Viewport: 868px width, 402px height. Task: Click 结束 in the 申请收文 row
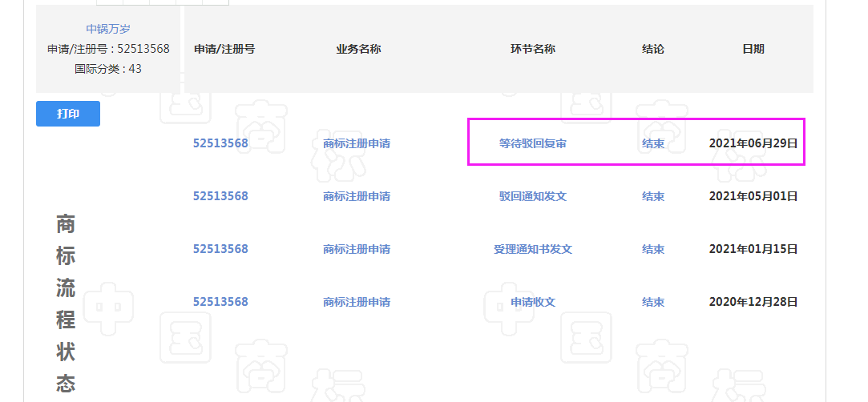[x=653, y=302]
